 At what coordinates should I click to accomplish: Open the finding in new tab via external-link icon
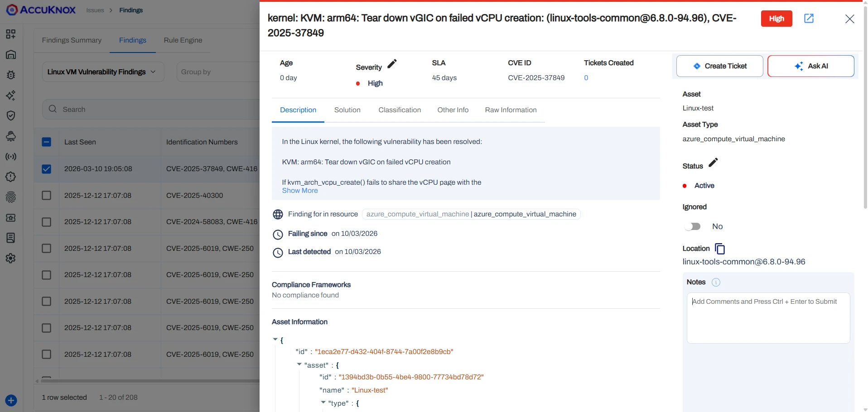click(x=809, y=19)
